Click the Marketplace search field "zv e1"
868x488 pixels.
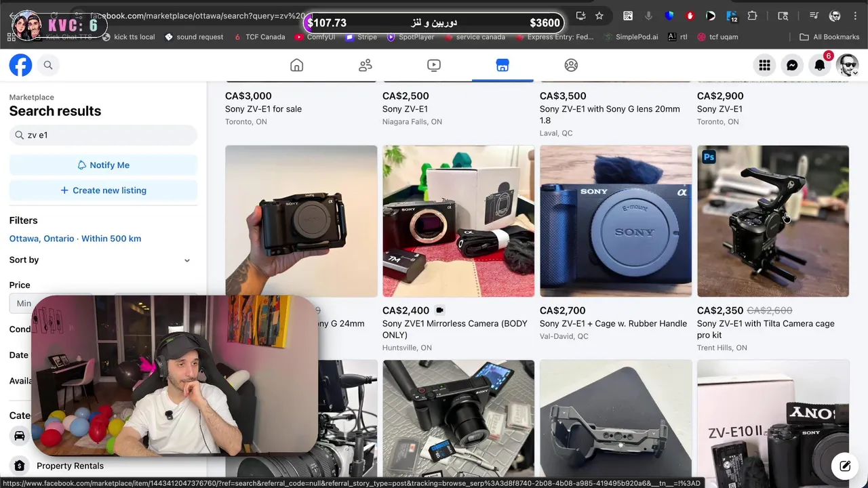tap(103, 135)
